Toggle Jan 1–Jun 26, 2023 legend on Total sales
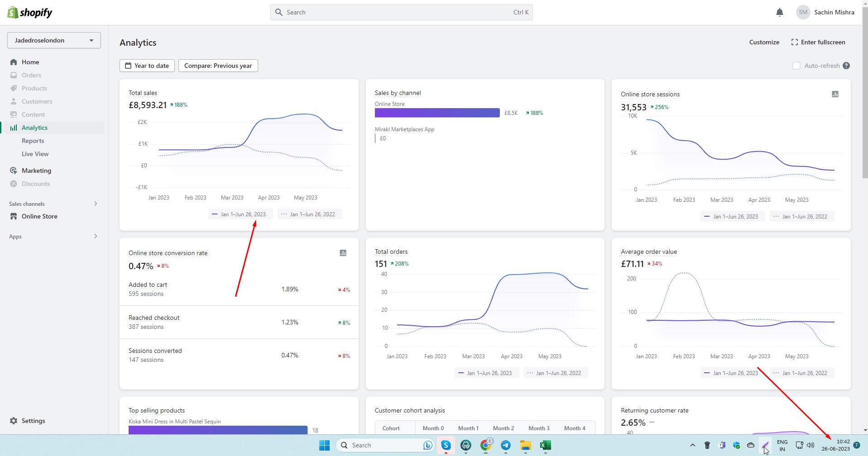 [240, 214]
